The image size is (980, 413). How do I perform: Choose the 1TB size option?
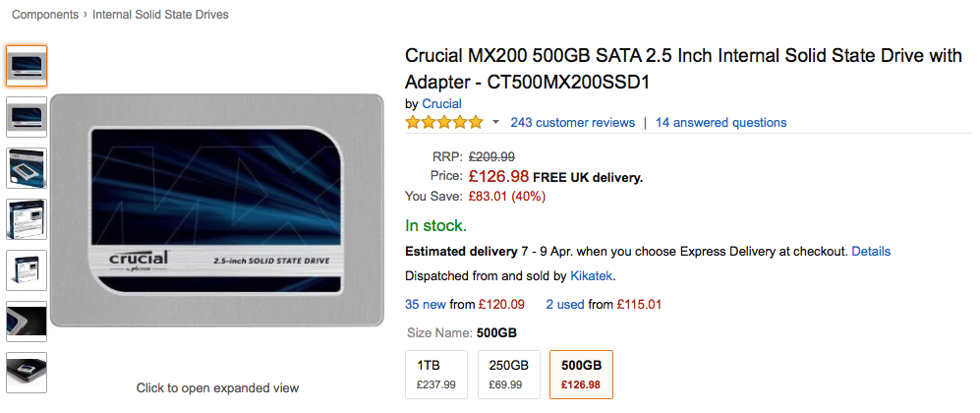click(436, 375)
